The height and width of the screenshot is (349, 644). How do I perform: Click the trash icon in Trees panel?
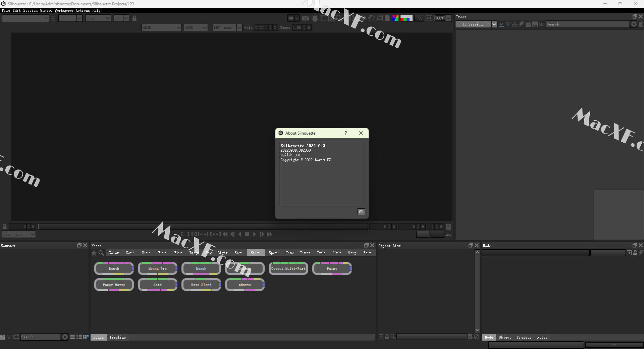641,24
